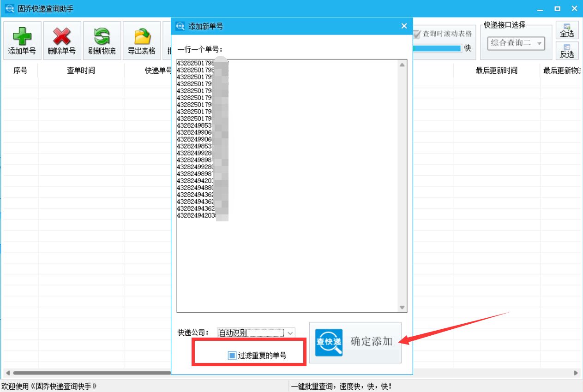Select the 添加单号 (add tracking number) tool
583x392 pixels.
click(x=22, y=40)
